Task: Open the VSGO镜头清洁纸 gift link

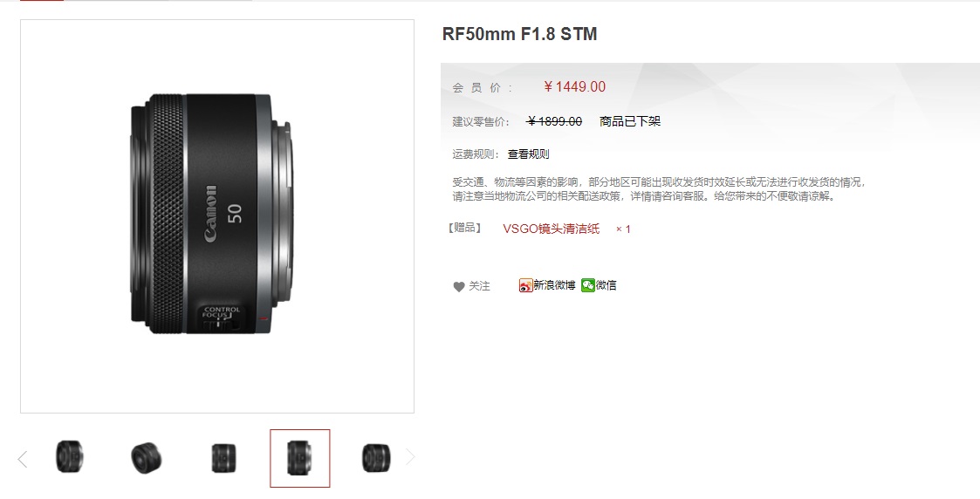Action: [552, 229]
